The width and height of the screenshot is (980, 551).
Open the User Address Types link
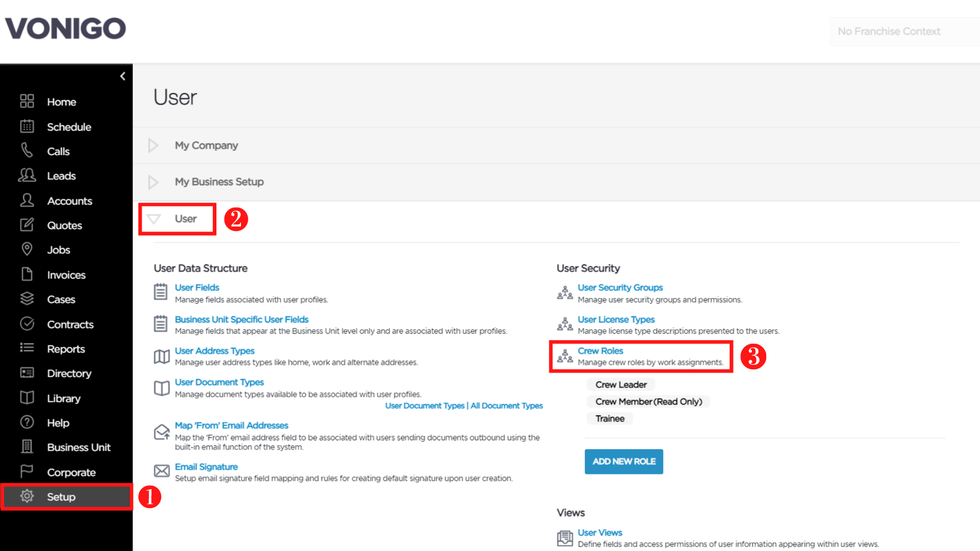coord(214,351)
